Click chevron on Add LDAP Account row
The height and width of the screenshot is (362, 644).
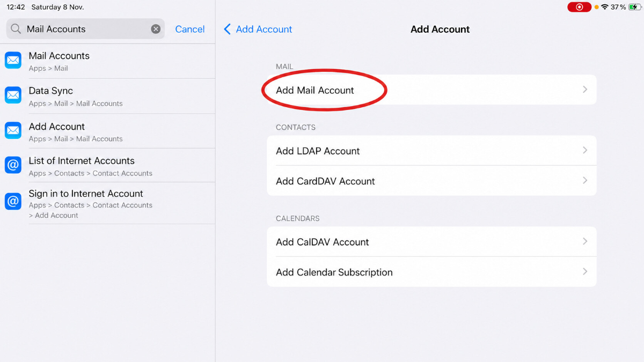585,151
